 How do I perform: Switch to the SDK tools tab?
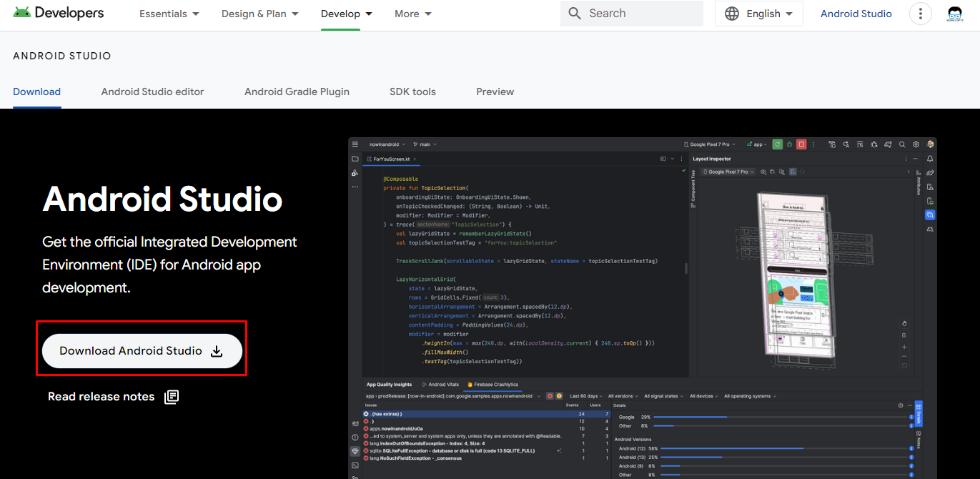coord(412,92)
